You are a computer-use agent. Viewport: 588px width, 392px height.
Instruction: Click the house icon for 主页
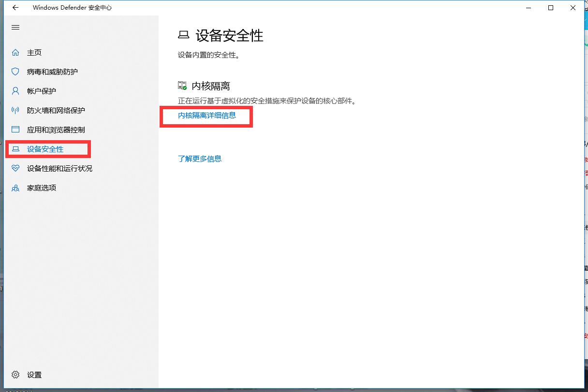(x=15, y=52)
